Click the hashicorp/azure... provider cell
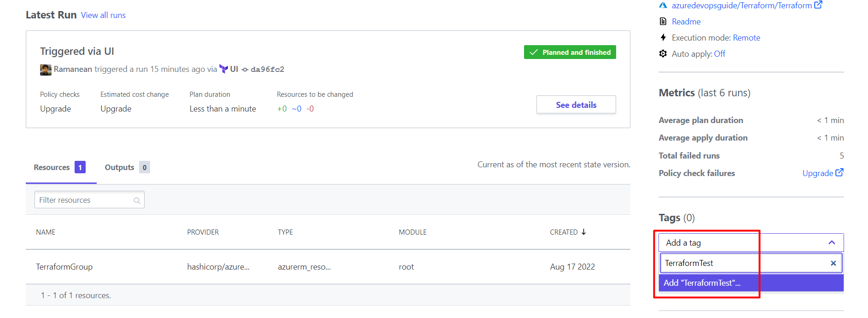 pyautogui.click(x=218, y=267)
